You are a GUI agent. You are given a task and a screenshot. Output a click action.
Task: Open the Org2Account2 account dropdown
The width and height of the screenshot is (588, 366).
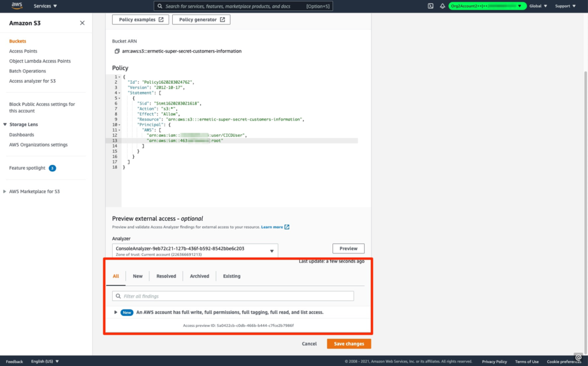[487, 6]
